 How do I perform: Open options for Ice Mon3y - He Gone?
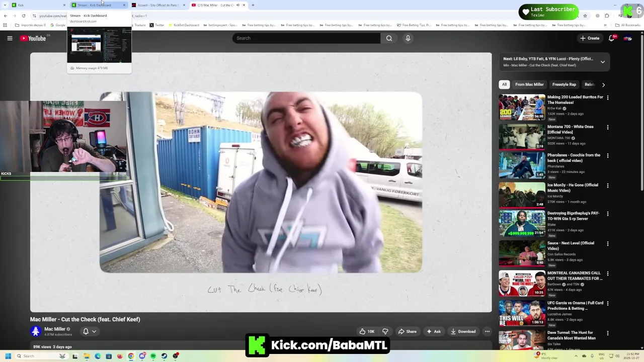coord(607,186)
